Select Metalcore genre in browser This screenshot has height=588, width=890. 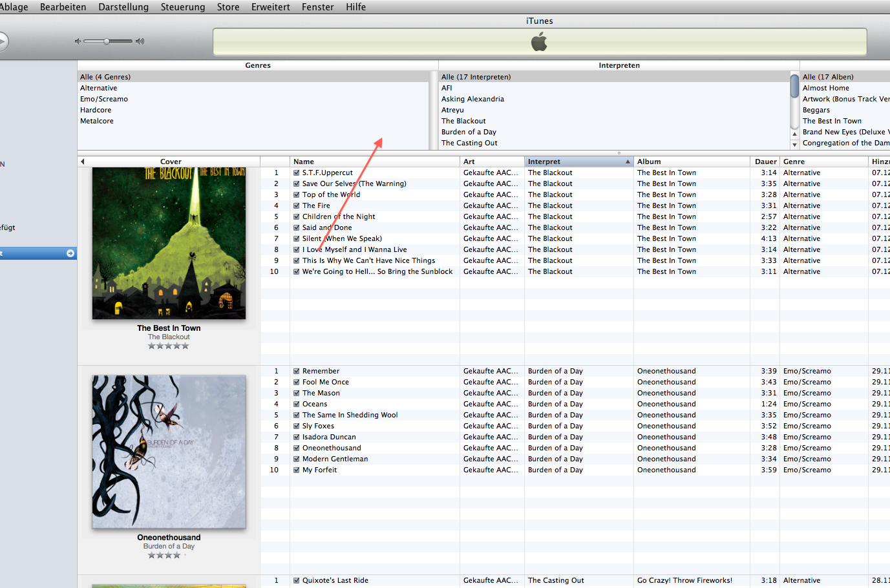pyautogui.click(x=253, y=121)
